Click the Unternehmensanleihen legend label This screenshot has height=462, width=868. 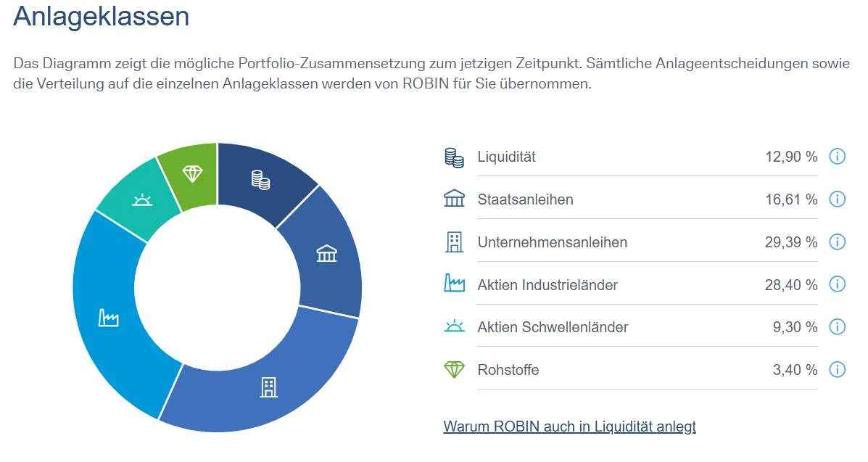tap(553, 243)
